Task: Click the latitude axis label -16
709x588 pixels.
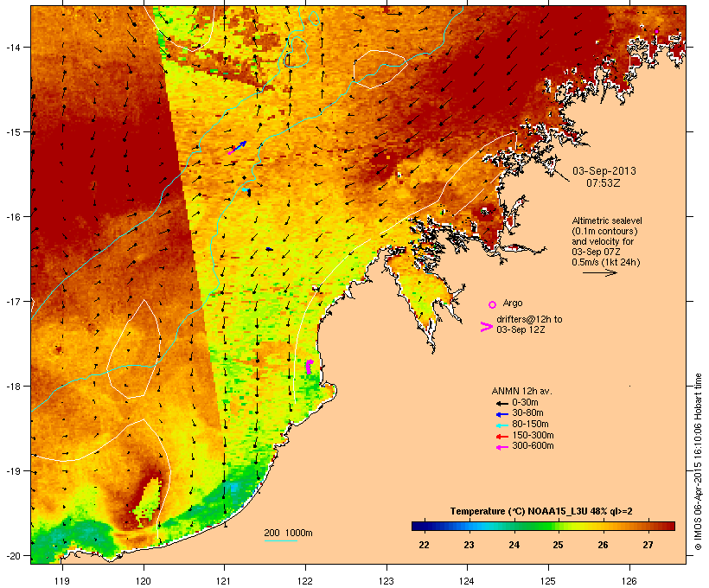Action: (13, 217)
